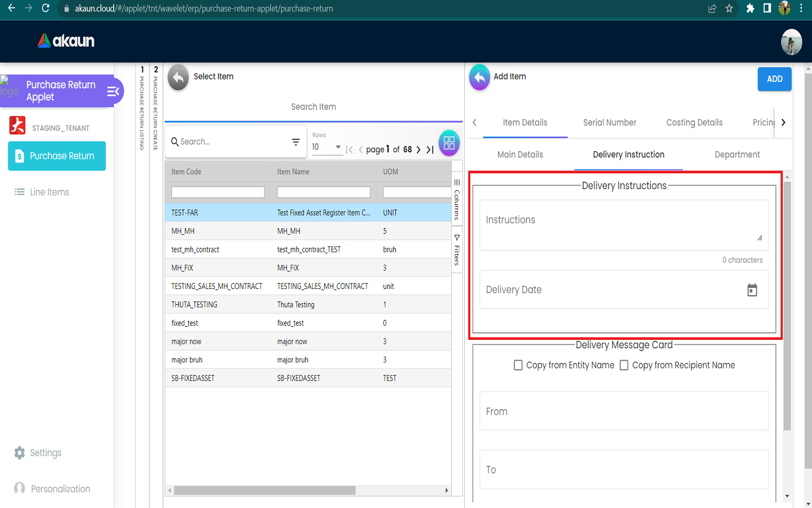Expand the Columns side panel

pyautogui.click(x=457, y=199)
